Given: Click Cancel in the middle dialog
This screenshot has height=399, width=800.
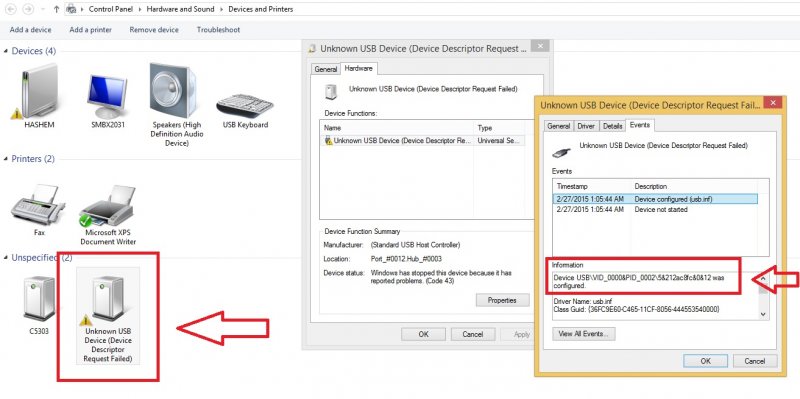Looking at the screenshot, I should [472, 334].
